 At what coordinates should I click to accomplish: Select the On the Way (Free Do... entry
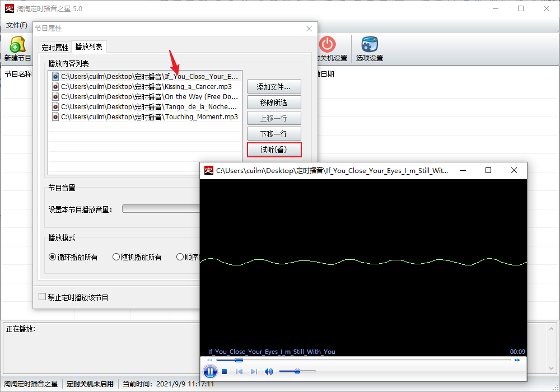click(146, 96)
